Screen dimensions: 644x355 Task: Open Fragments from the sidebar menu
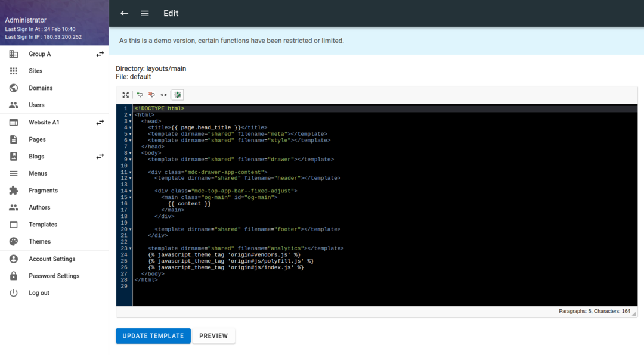pos(43,191)
